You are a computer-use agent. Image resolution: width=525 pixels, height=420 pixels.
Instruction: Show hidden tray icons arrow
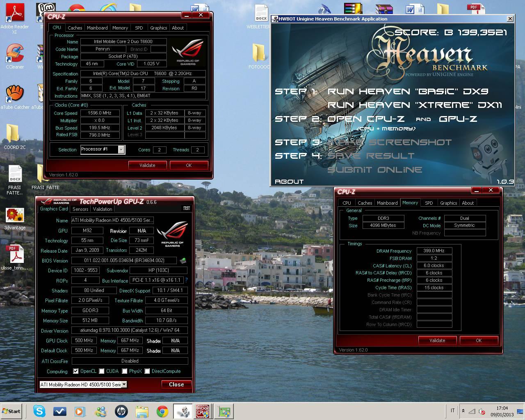pyautogui.click(x=463, y=411)
